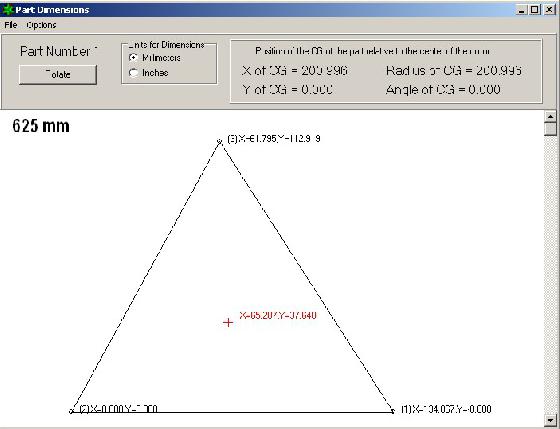Image resolution: width=560 pixels, height=429 pixels.
Task: Open the File menu
Action: (11, 25)
